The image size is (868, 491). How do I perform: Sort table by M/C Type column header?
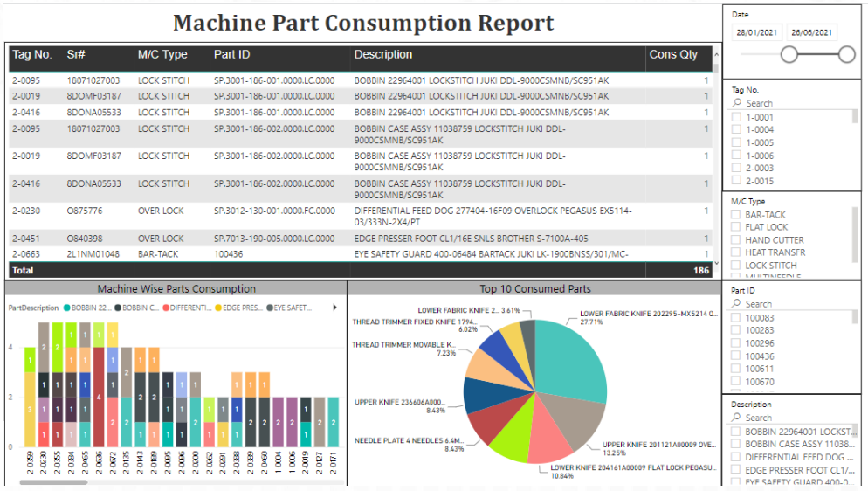(x=162, y=54)
